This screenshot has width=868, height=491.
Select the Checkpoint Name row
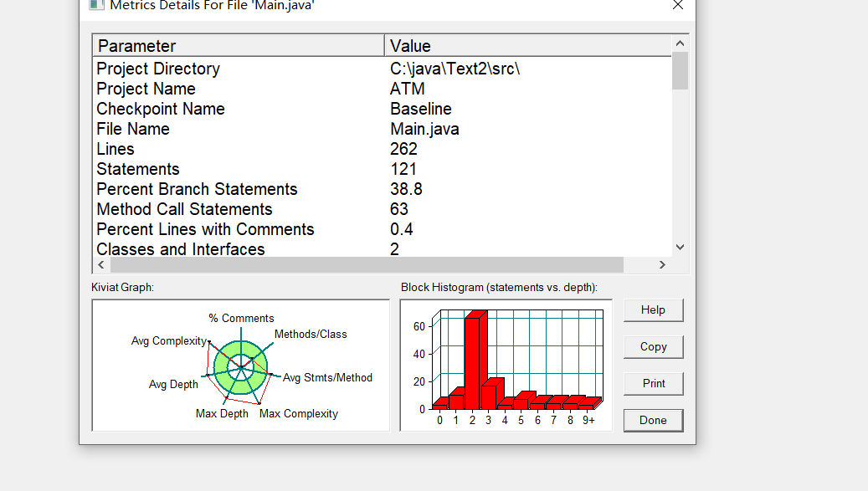[x=383, y=109]
